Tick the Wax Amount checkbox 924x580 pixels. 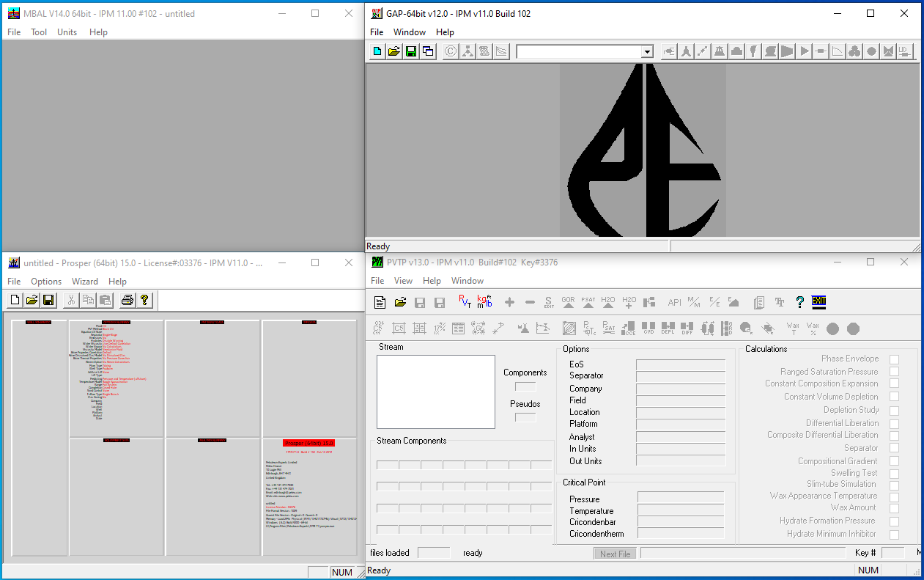[894, 507]
